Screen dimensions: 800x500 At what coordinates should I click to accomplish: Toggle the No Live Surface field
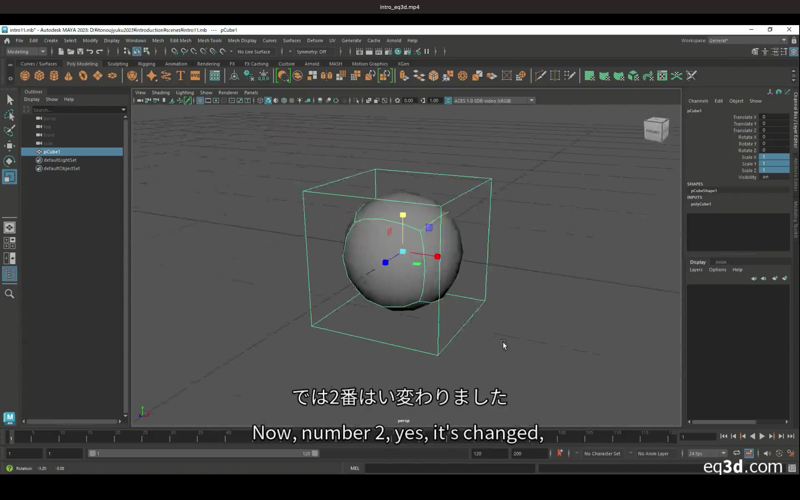254,51
